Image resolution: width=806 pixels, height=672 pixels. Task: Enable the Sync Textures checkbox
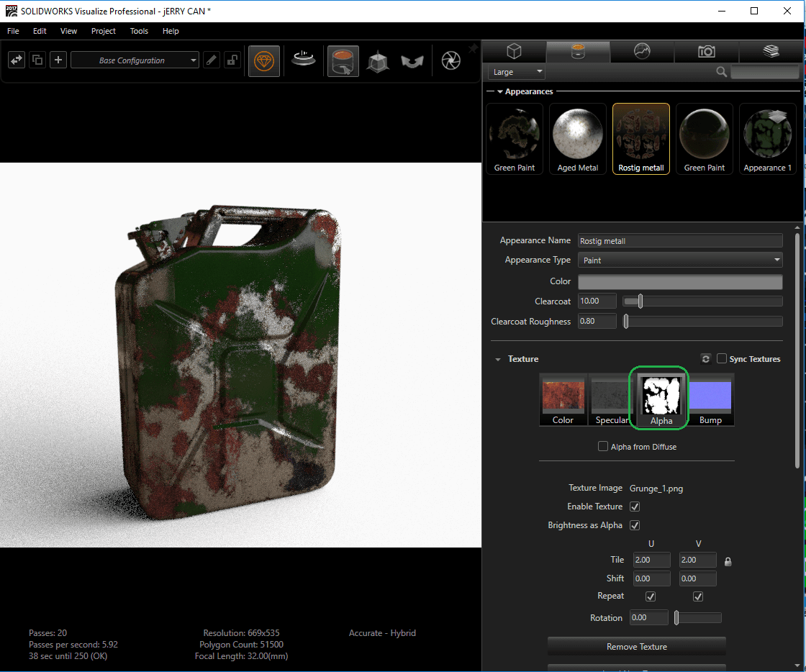[x=722, y=359]
